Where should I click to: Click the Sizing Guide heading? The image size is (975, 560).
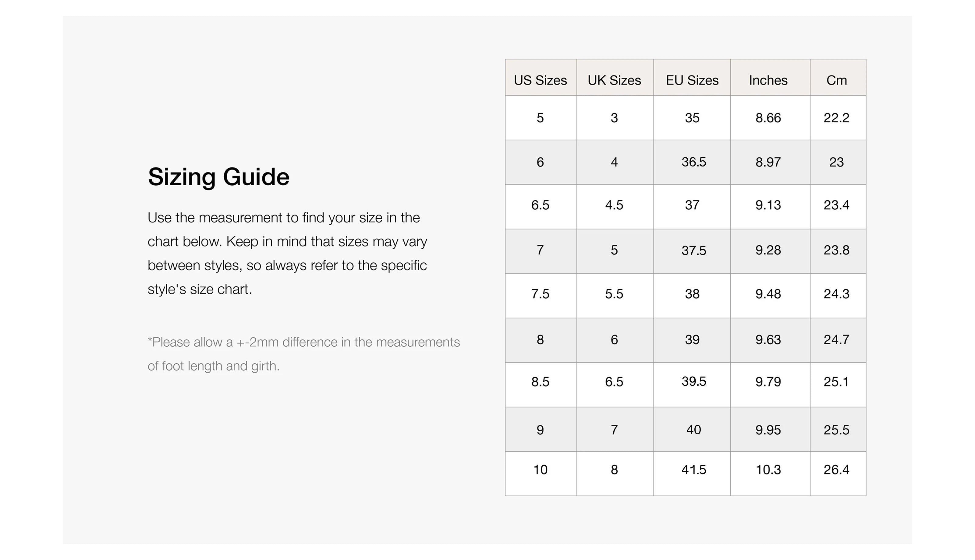tap(218, 177)
